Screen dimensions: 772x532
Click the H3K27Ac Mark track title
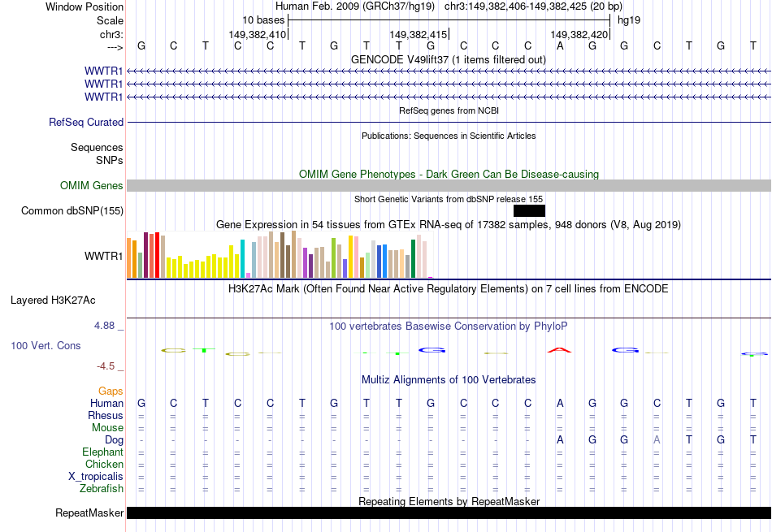pos(449,288)
